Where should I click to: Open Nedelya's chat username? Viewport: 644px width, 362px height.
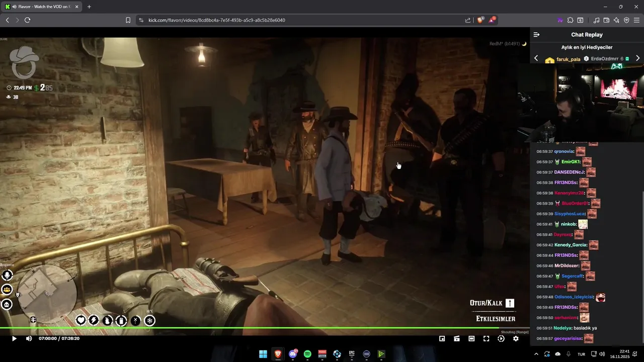click(x=563, y=328)
